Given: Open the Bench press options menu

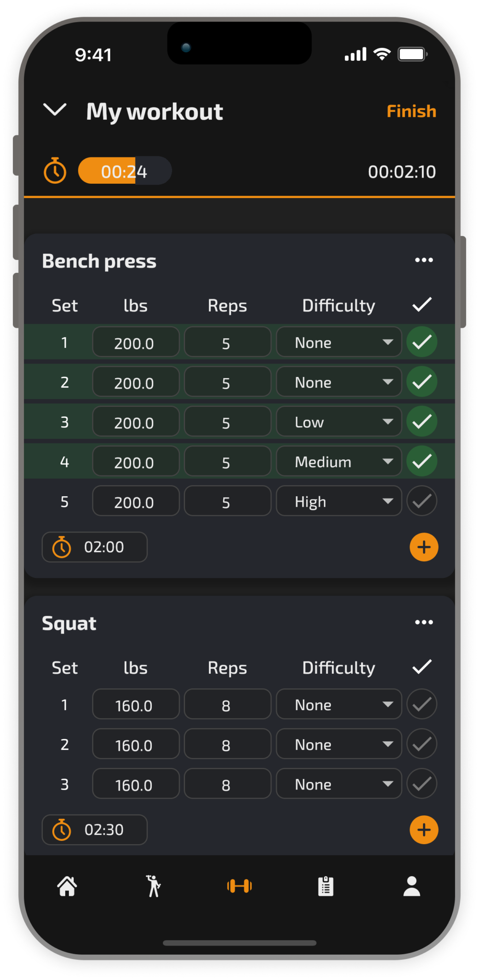Looking at the screenshot, I should point(423,260).
